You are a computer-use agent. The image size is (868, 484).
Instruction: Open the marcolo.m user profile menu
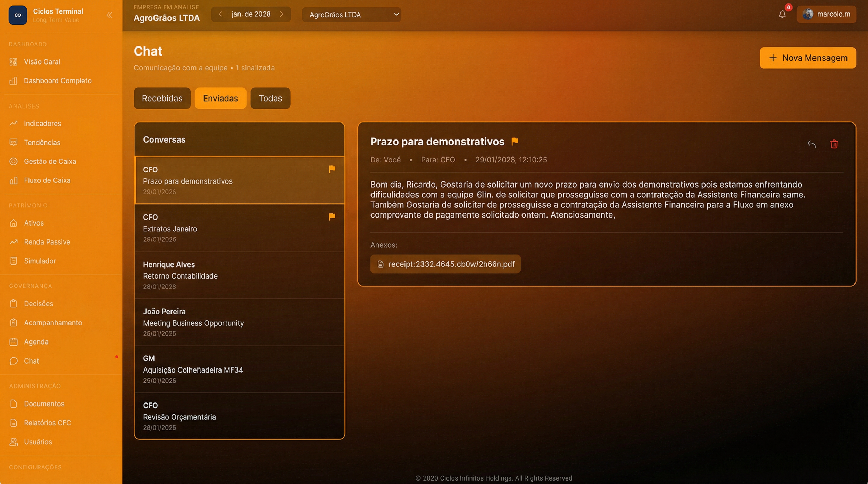point(826,14)
